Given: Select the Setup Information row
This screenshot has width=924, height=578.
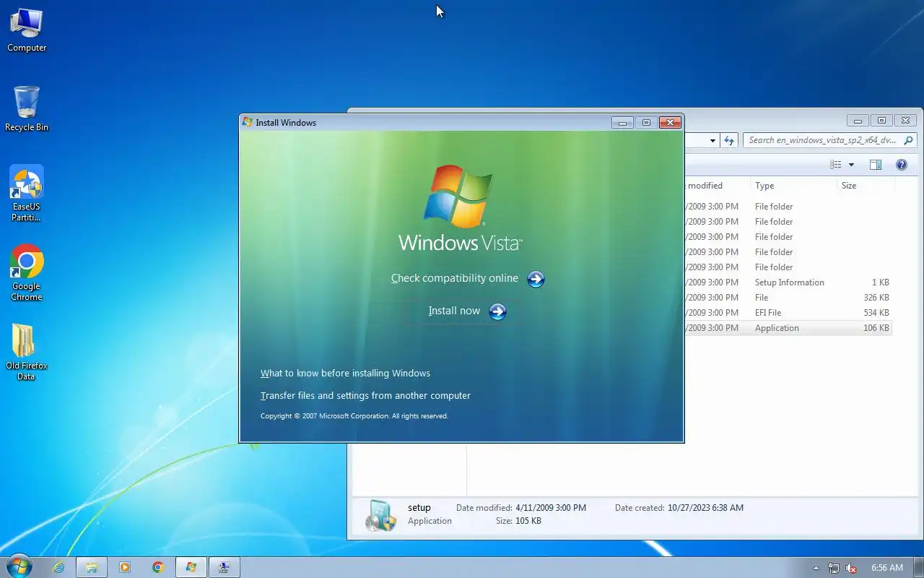Looking at the screenshot, I should coord(788,282).
